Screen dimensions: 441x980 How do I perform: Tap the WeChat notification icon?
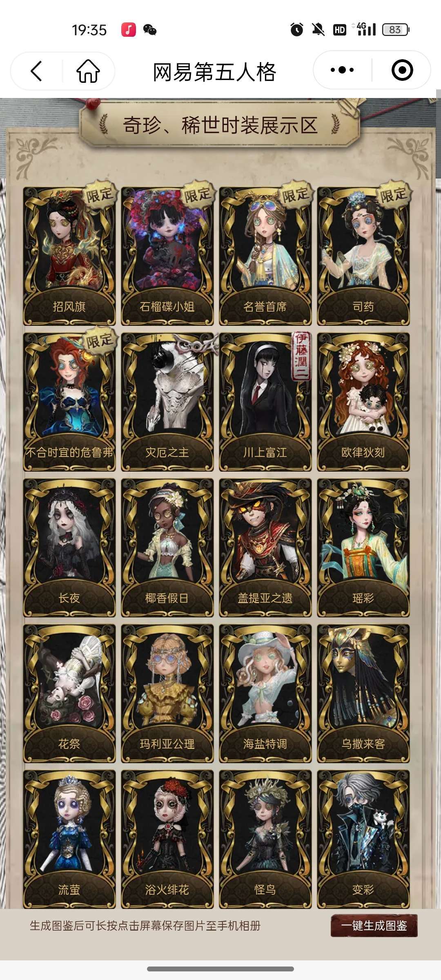point(150,29)
